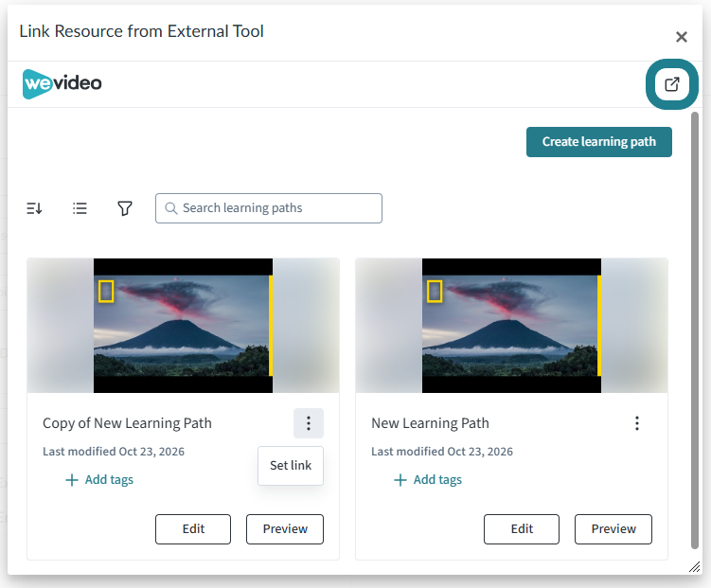Preview the New Learning Path card
This screenshot has height=588, width=711.
click(x=613, y=529)
